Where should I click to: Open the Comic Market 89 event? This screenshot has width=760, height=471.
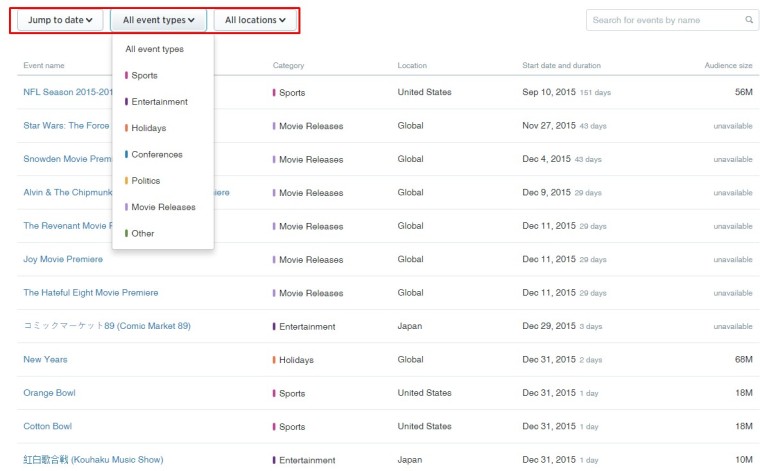(107, 326)
